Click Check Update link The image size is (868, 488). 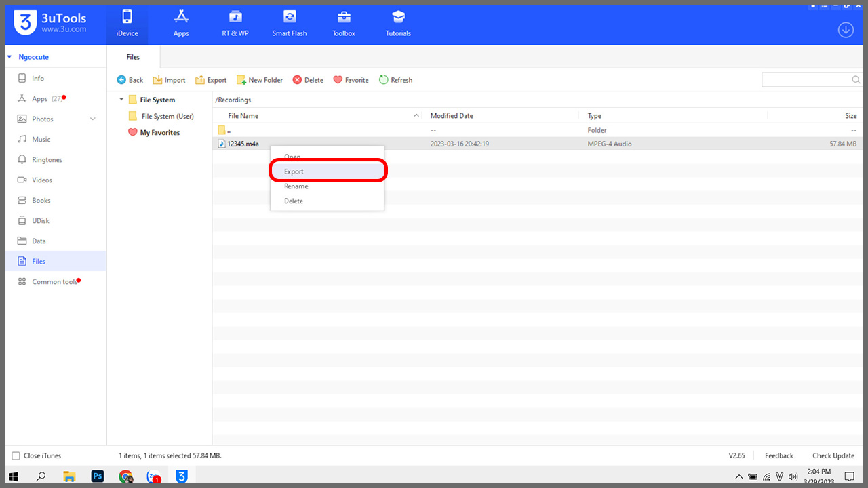click(x=833, y=456)
